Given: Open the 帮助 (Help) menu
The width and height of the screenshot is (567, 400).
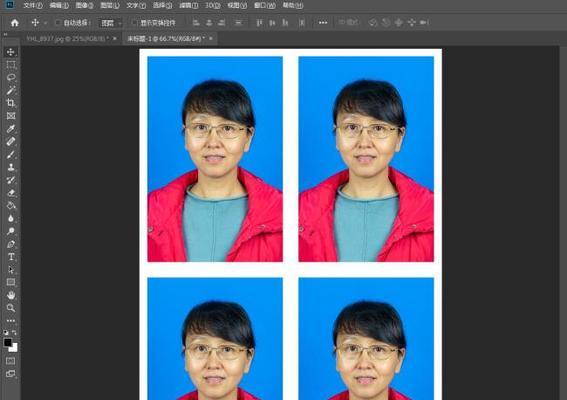Looking at the screenshot, I should [x=293, y=5].
